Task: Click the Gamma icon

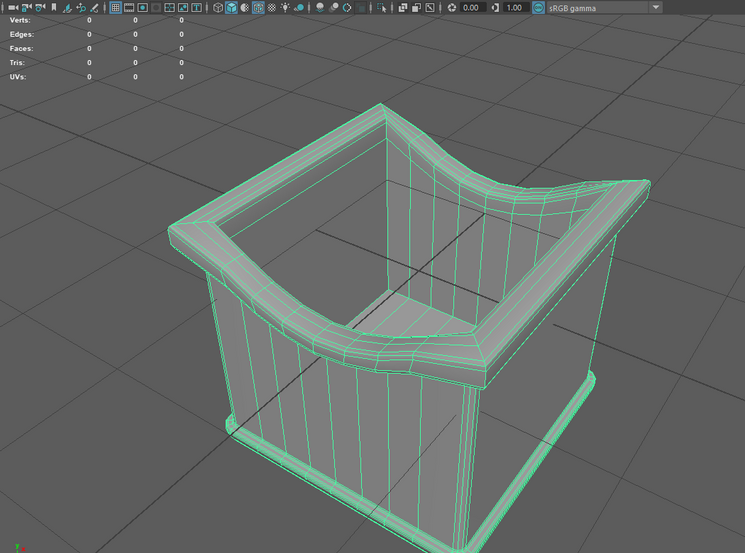Action: coord(495,8)
